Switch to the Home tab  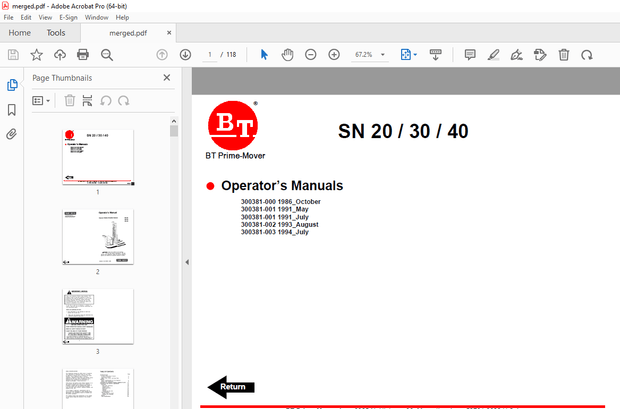[19, 33]
